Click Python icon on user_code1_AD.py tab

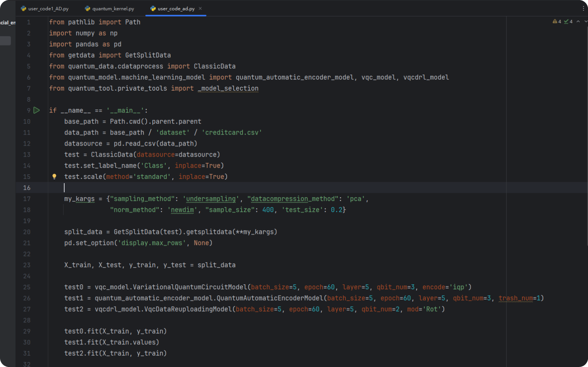(x=24, y=8)
